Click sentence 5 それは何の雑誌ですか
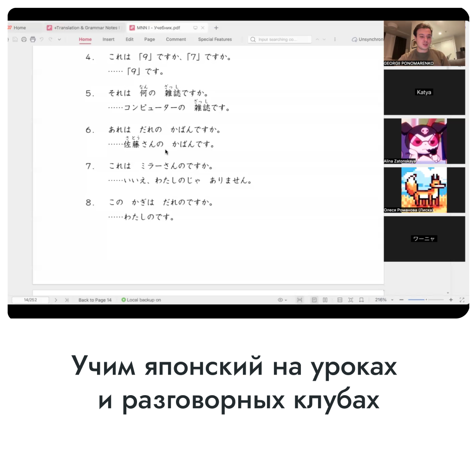The width and height of the screenshot is (476, 450). (158, 91)
